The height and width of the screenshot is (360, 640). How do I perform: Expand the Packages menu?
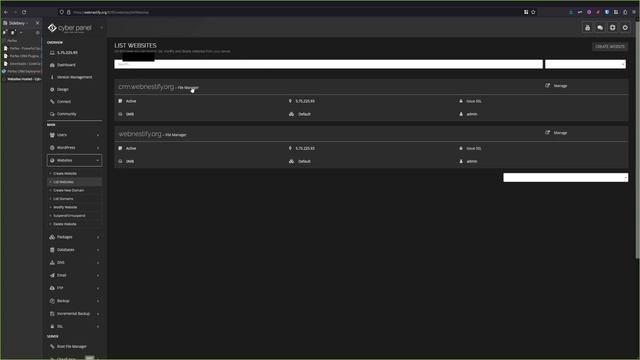coord(74,237)
